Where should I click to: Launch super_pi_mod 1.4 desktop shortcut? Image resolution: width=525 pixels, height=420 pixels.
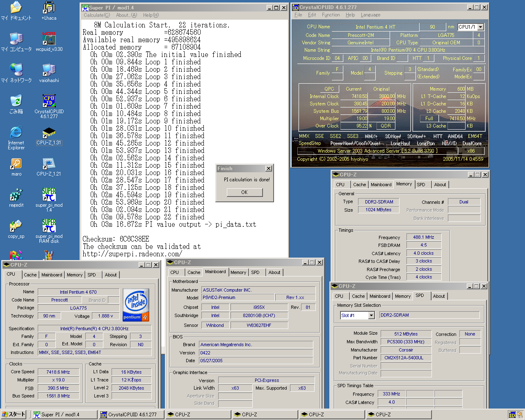click(x=49, y=200)
